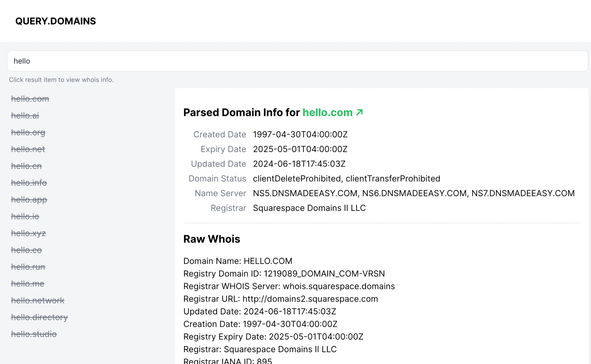The width and height of the screenshot is (591, 364).
Task: Click hello.xyz in the domain list
Action: [x=28, y=233]
